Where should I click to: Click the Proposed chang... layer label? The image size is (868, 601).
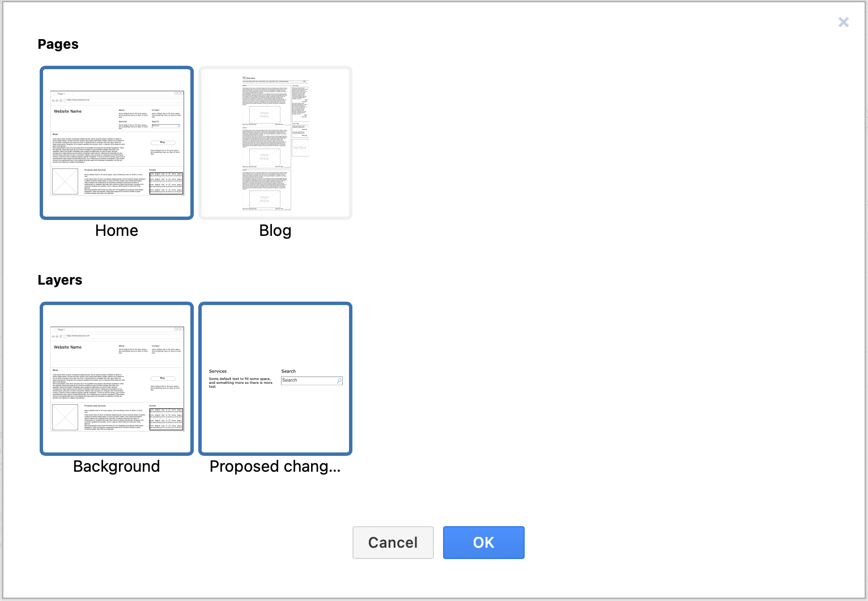(x=275, y=466)
